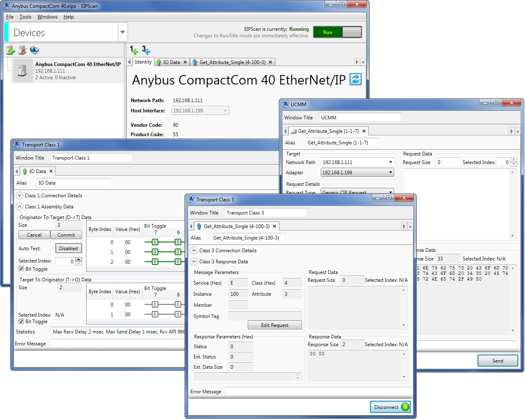The width and height of the screenshot is (525, 420).
Task: Switch to the Identity tab
Action: (x=144, y=62)
